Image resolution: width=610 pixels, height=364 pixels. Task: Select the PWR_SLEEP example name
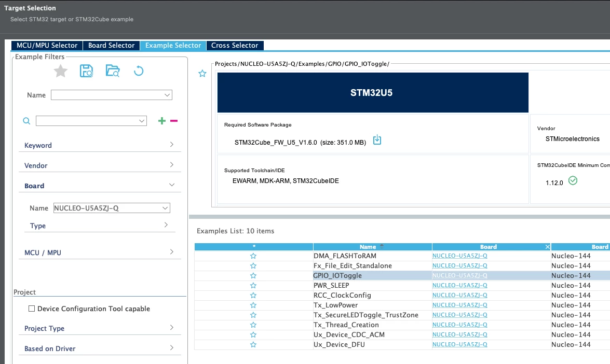point(331,286)
